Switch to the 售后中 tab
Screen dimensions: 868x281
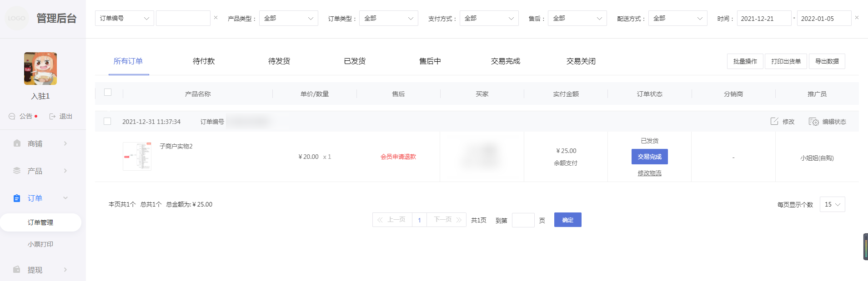click(x=430, y=61)
